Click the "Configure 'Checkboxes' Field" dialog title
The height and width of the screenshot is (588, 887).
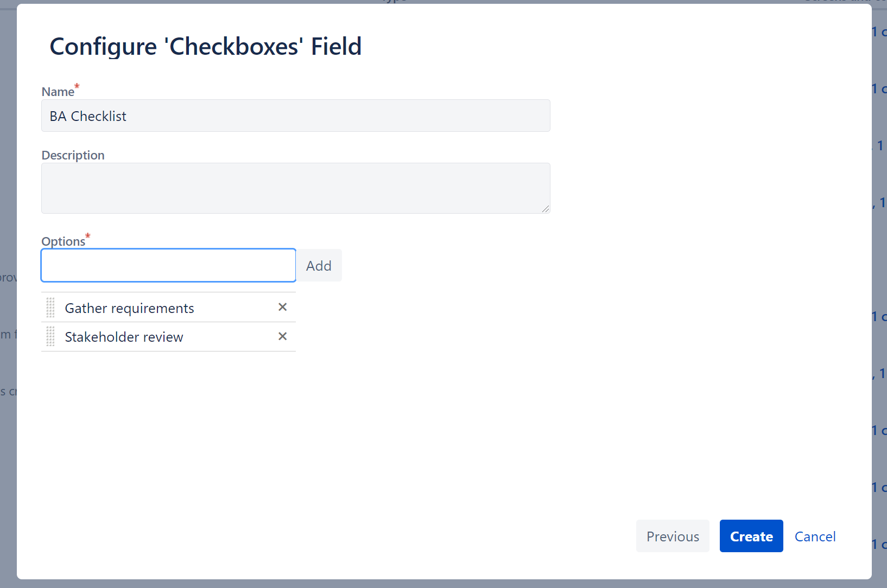click(x=205, y=47)
